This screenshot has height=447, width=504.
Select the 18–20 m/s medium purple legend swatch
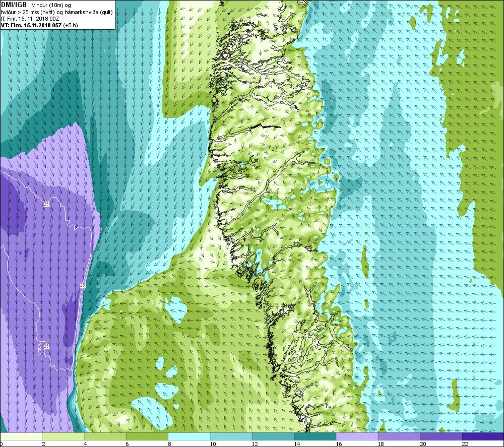(x=399, y=436)
